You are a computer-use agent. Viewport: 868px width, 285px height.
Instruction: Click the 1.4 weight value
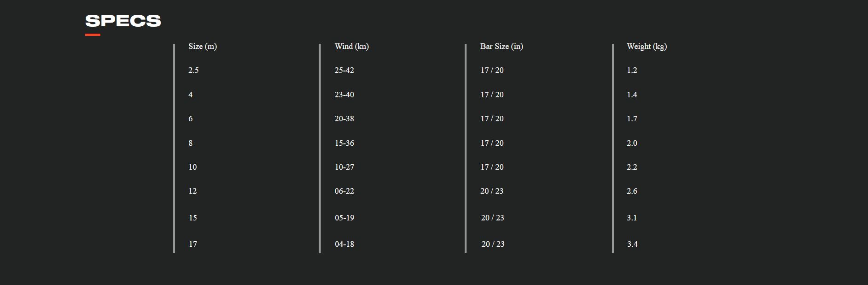pos(632,95)
